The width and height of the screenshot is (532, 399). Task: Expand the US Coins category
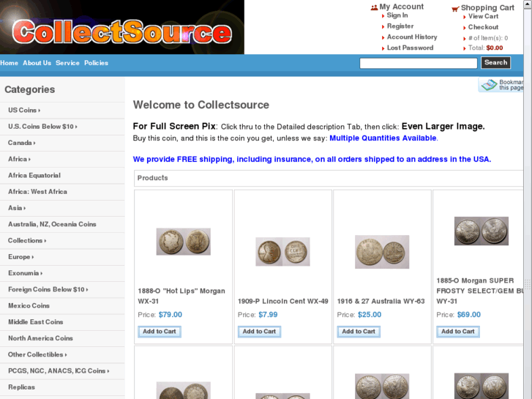(x=24, y=110)
